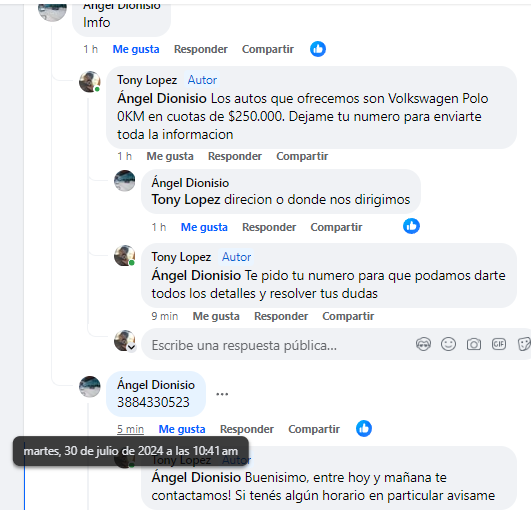
Task: Click Ángel Dionisio's avatar beside the phone number comment
Action: click(90, 386)
